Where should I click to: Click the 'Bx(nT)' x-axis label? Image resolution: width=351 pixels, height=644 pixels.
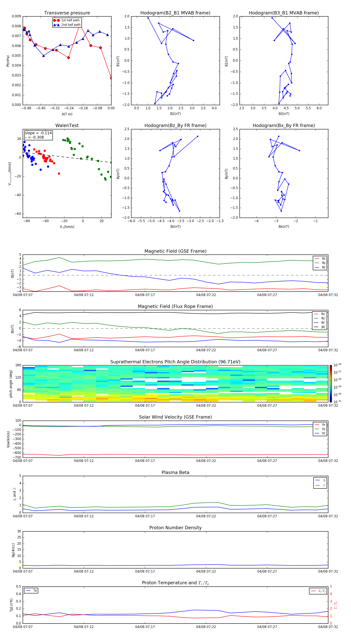pos(284,227)
